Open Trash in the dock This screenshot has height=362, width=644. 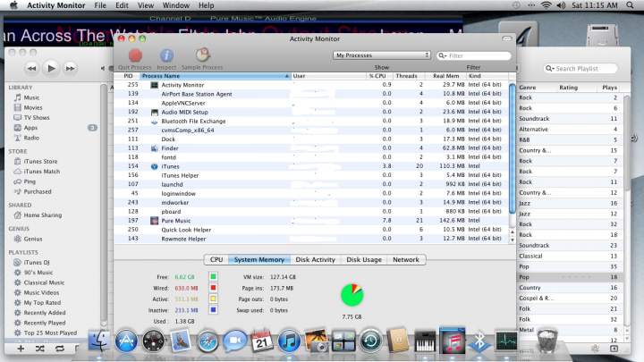[x=547, y=341]
